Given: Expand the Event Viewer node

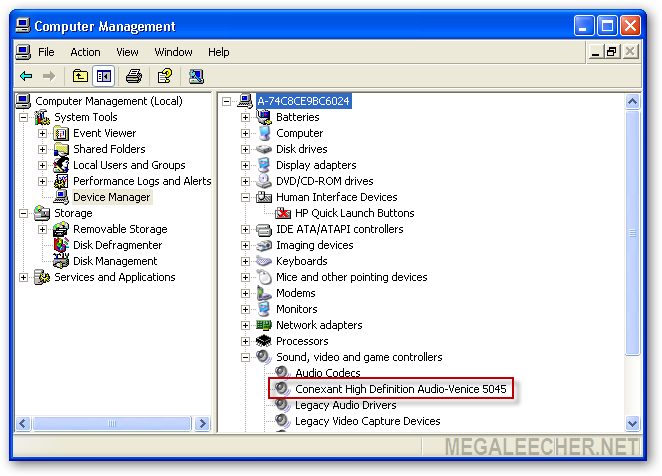Looking at the screenshot, I should [42, 133].
